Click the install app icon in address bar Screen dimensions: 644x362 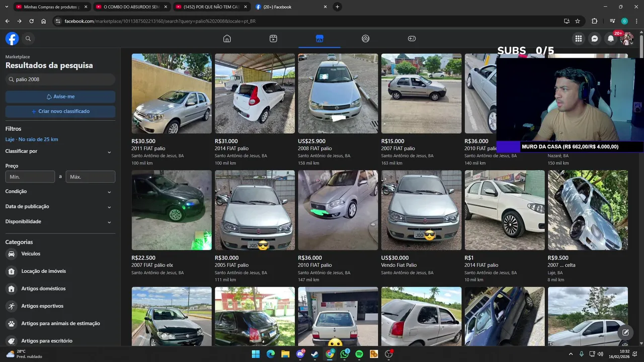coord(567,21)
